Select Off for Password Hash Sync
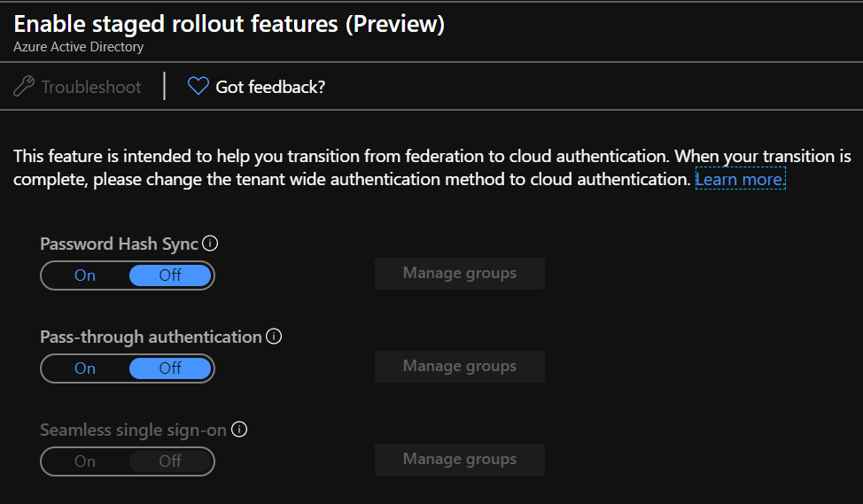 click(170, 275)
